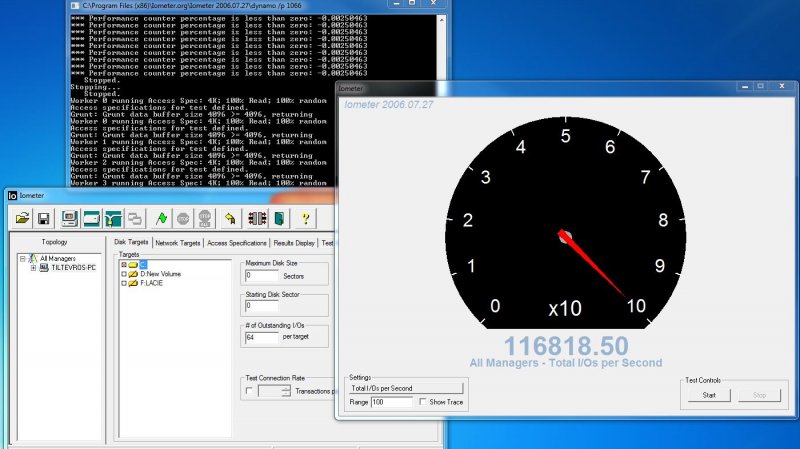The width and height of the screenshot is (800, 449).
Task: Disconnect selected worker or manager
Action: (x=257, y=219)
